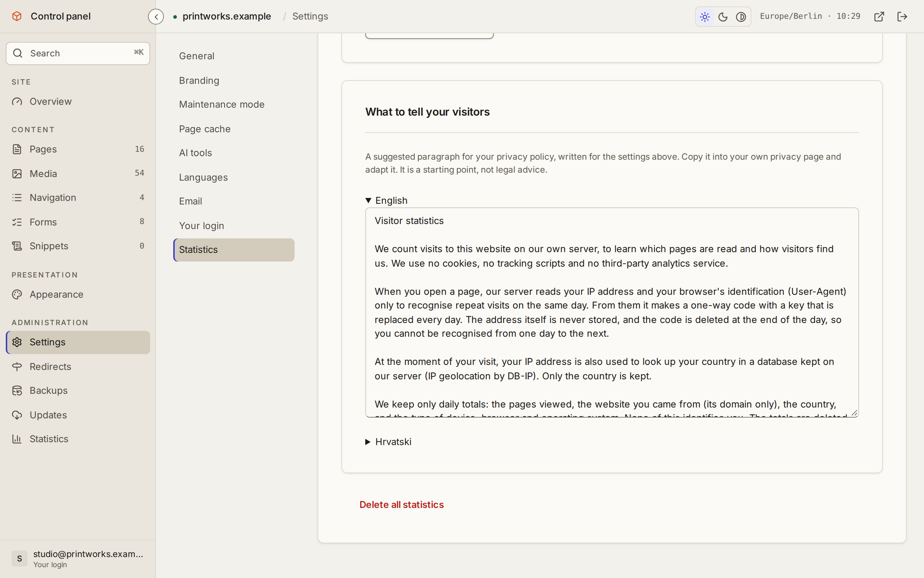
Task: Open the Page cache settings
Action: 234,129
